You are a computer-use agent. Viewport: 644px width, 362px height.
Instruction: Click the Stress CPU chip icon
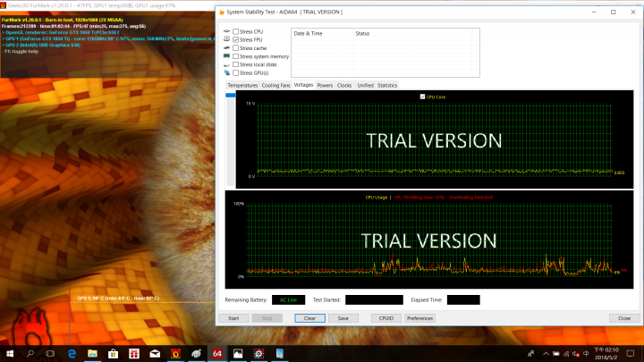226,31
